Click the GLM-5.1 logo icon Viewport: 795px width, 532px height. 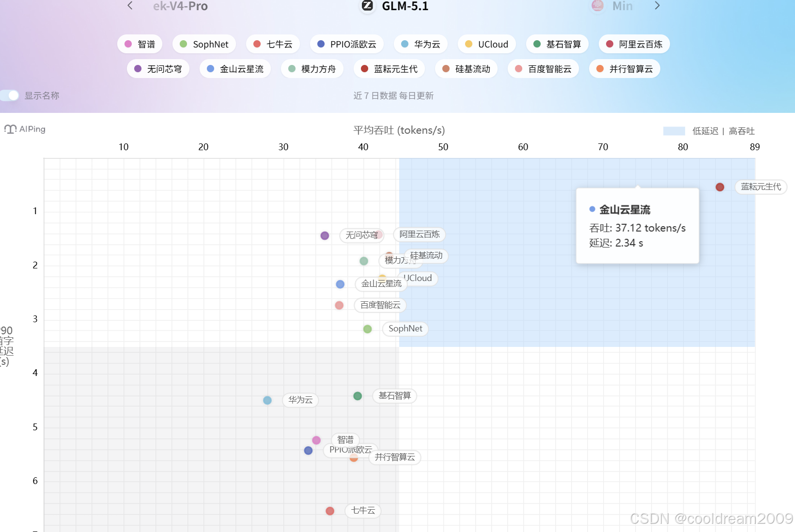368,6
